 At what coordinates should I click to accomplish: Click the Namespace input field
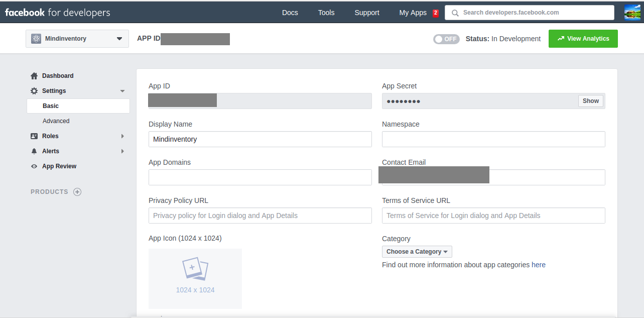(x=493, y=139)
